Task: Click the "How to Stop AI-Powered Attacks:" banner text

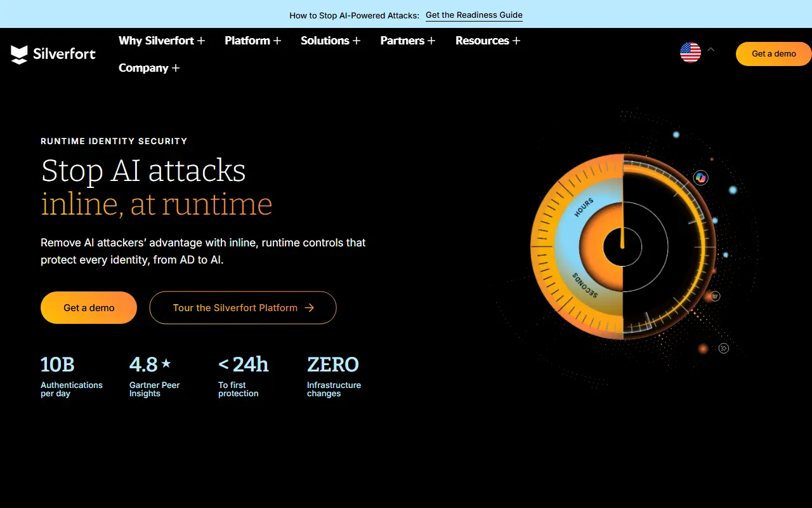Action: (x=355, y=15)
